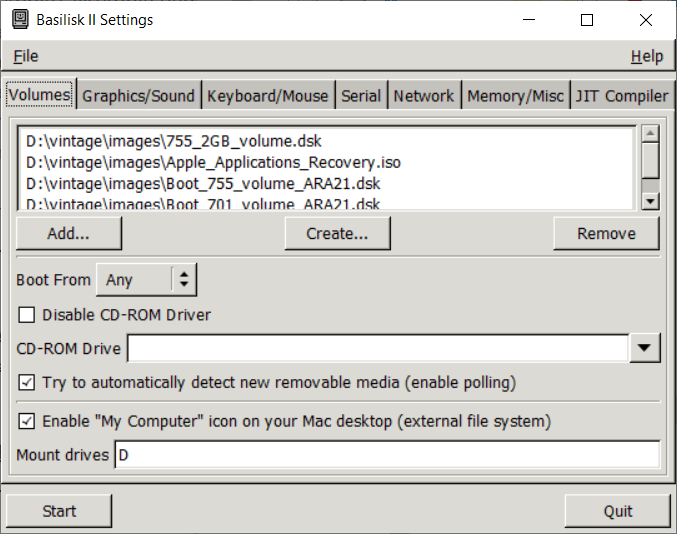Screen dimensions: 677x534
Task: Open the Help menu
Action: (647, 56)
